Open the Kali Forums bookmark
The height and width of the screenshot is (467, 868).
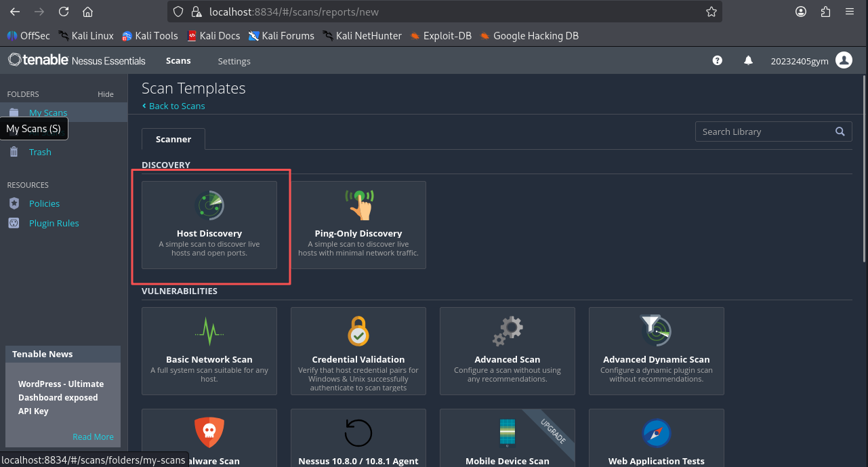click(281, 36)
